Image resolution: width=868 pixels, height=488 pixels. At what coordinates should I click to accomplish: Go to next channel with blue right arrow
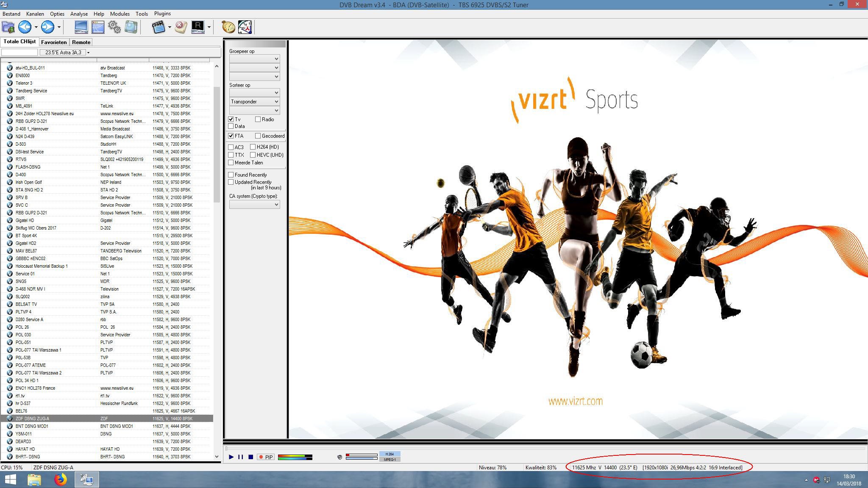pos(47,27)
